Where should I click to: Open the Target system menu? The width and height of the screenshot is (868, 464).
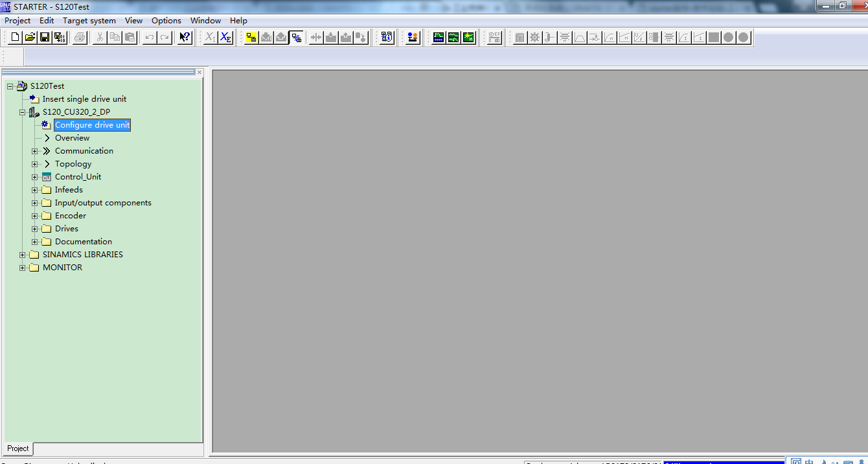[89, 21]
